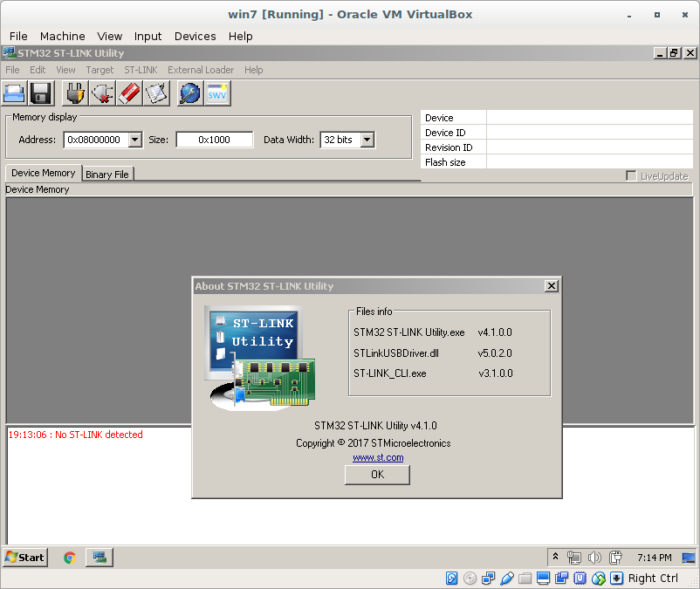
Task: Click the ST-LINK Utility logo image
Action: click(259, 358)
